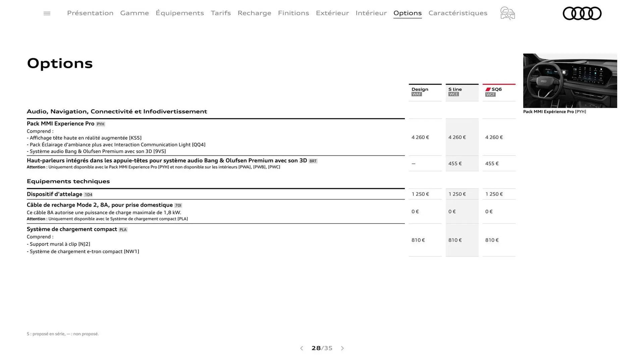The height and width of the screenshot is (362, 644).
Task: Click the active Options nav item
Action: click(408, 13)
